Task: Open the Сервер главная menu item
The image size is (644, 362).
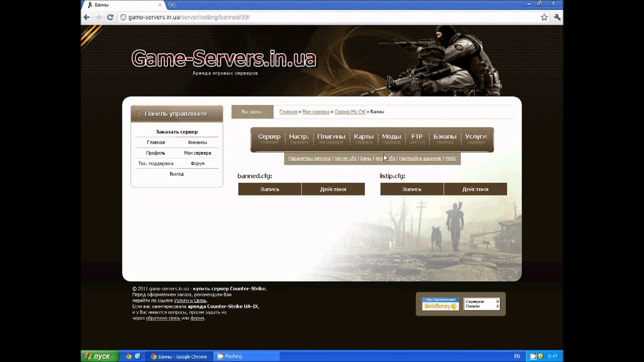Action: (x=269, y=139)
